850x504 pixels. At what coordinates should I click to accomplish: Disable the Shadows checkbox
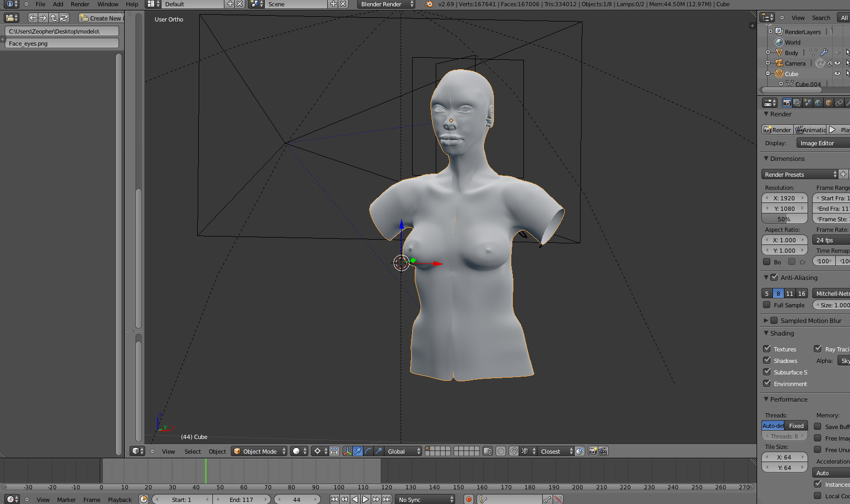767,360
